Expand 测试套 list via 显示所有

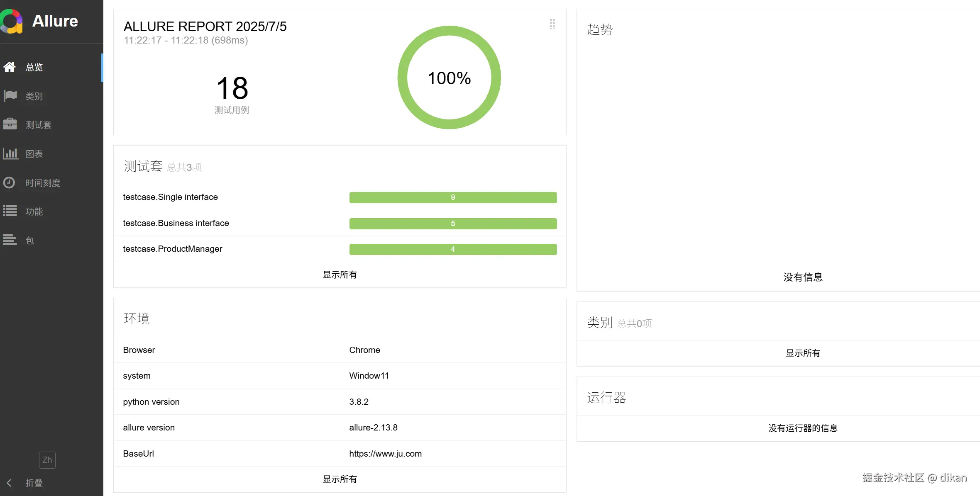[x=340, y=275]
